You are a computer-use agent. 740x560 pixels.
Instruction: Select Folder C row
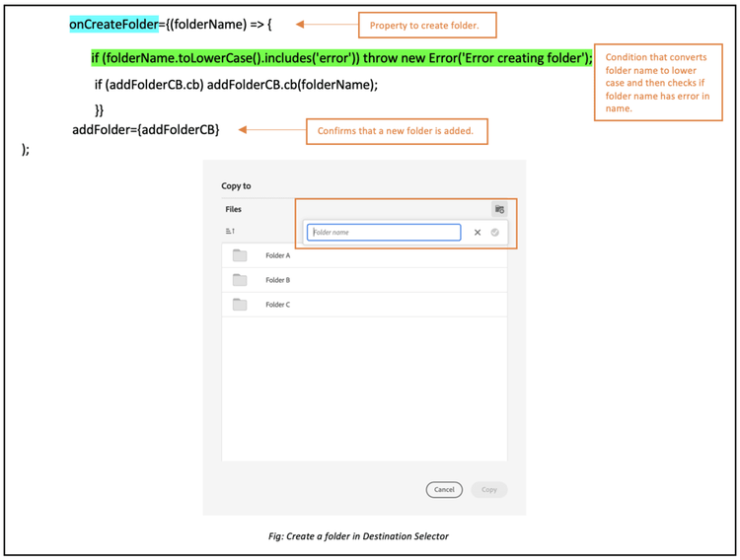point(364,305)
